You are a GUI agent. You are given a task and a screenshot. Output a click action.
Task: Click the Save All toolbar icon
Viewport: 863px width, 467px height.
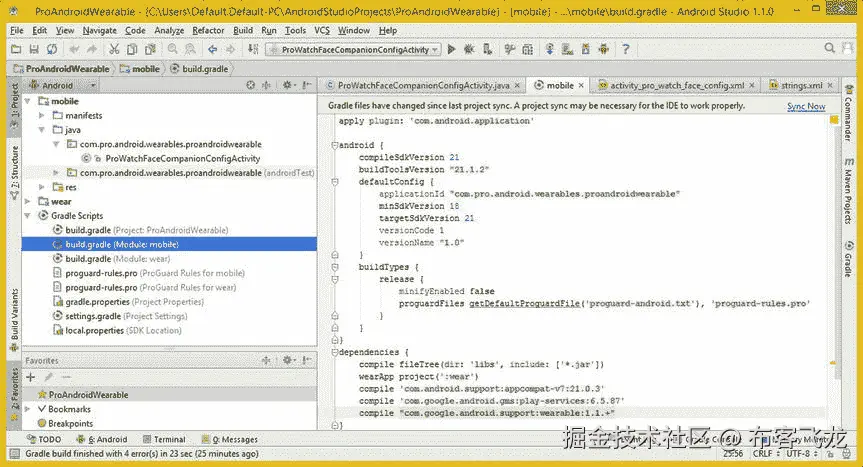[34, 50]
